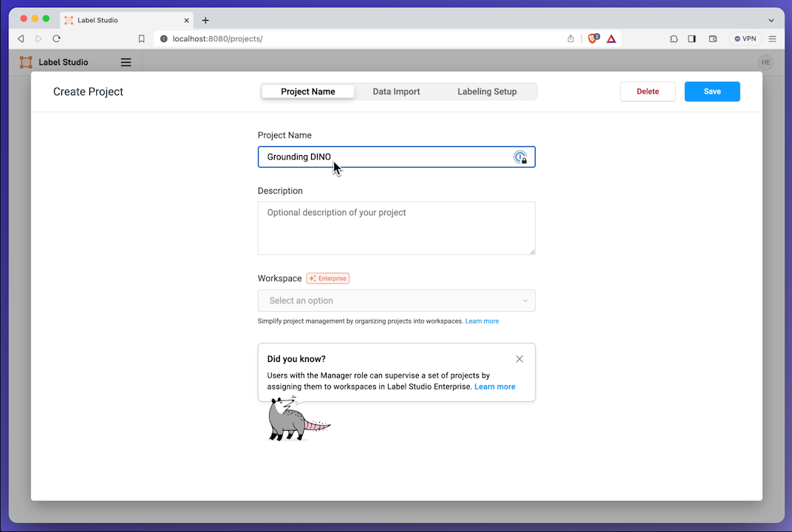Screen dimensions: 792x532
Task: Click the address bar URL localhost:8080/projects/
Action: (217, 39)
